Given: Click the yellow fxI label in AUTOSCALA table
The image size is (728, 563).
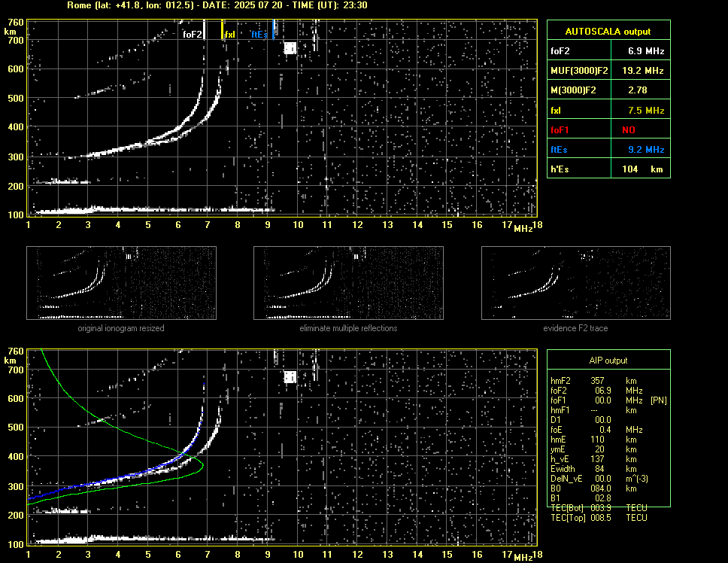Looking at the screenshot, I should coord(556,111).
